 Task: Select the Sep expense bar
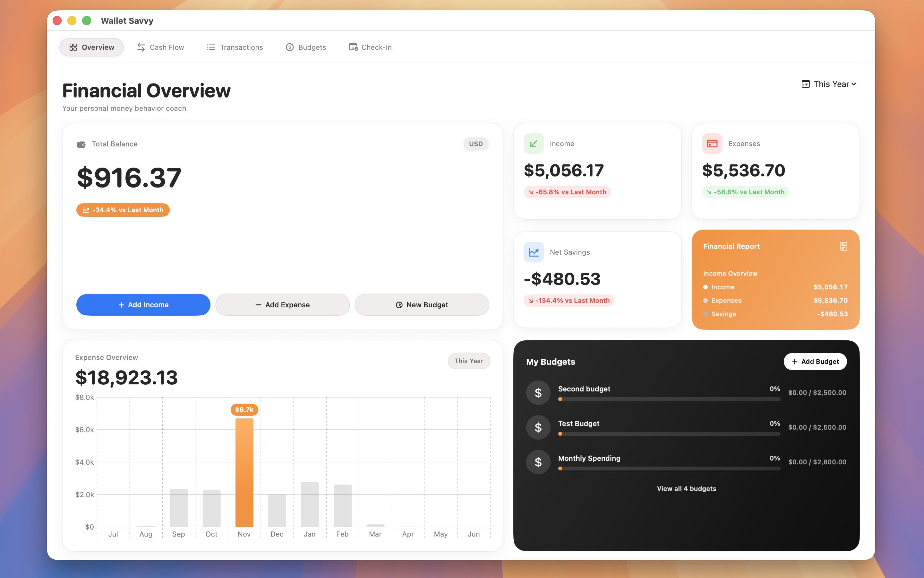(179, 508)
